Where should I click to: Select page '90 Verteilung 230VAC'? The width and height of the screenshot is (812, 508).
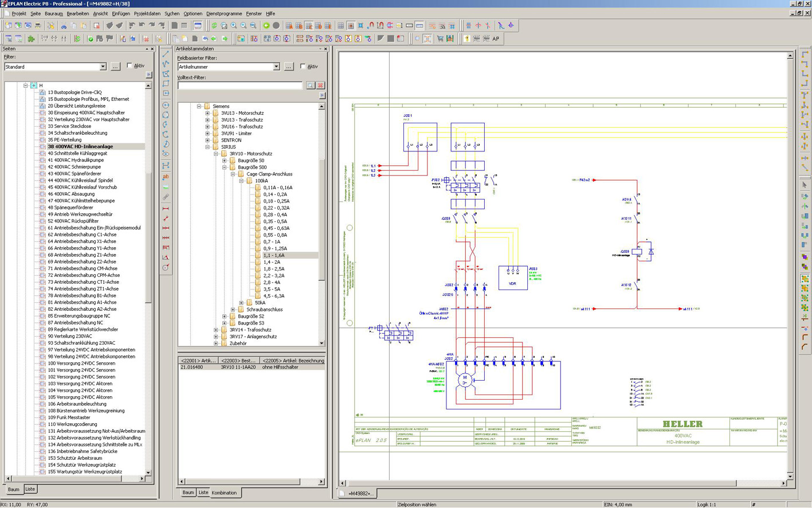[69, 337]
